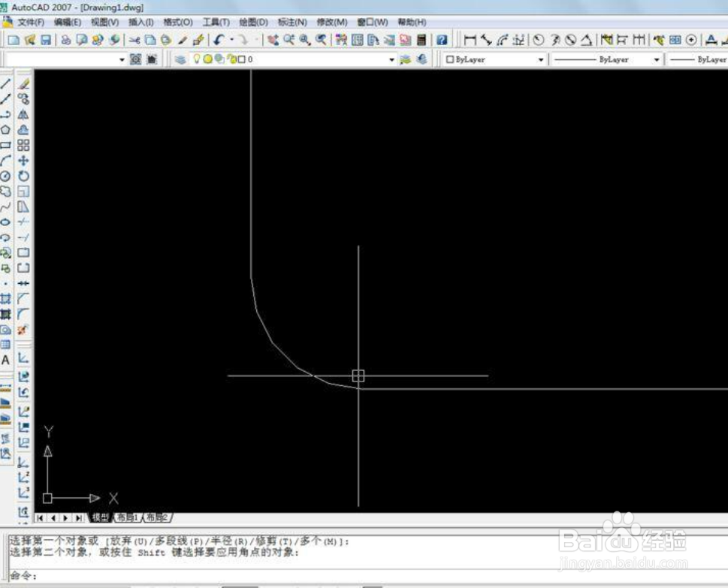Click the Erase modify tool
The image size is (728, 588).
click(23, 84)
